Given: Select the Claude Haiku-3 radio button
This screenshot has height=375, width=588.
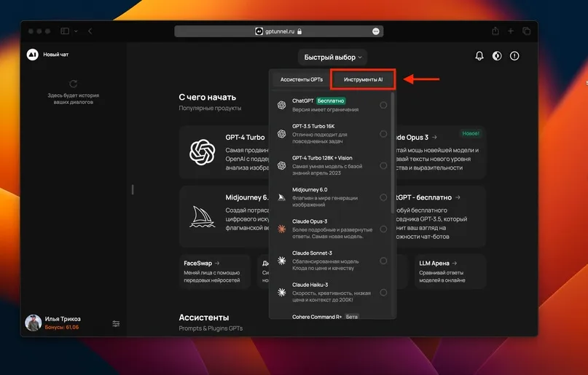Looking at the screenshot, I should coord(383,293).
